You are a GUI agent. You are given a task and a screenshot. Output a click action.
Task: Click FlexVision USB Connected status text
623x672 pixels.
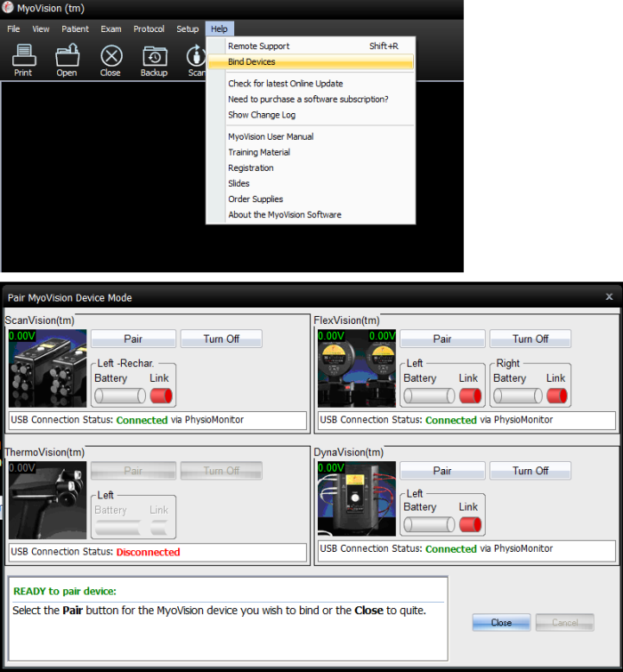pyautogui.click(x=450, y=420)
